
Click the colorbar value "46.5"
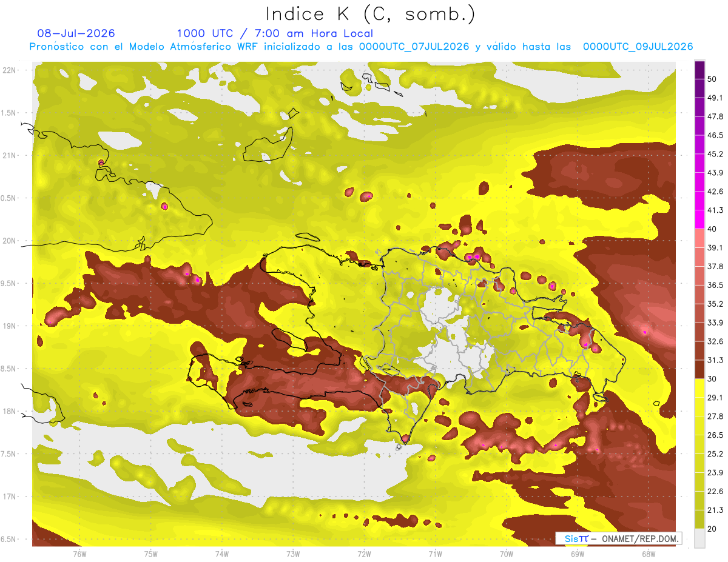(715, 135)
